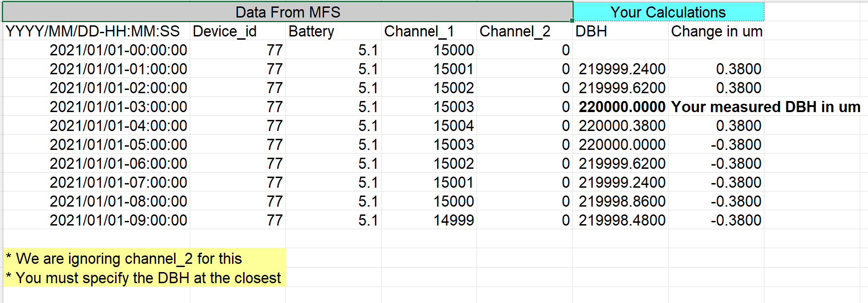Click the Channel_1 column header cell
868x303 pixels.
click(x=429, y=31)
